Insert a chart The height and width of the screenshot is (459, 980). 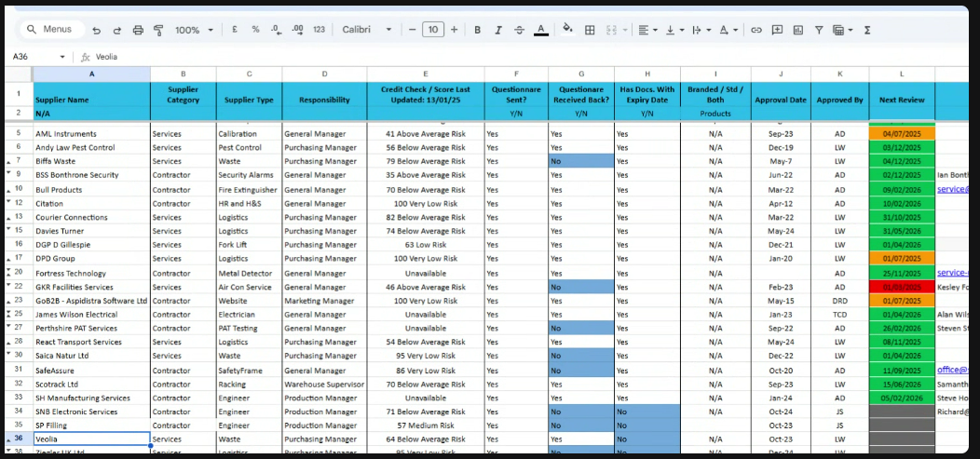(x=798, y=30)
